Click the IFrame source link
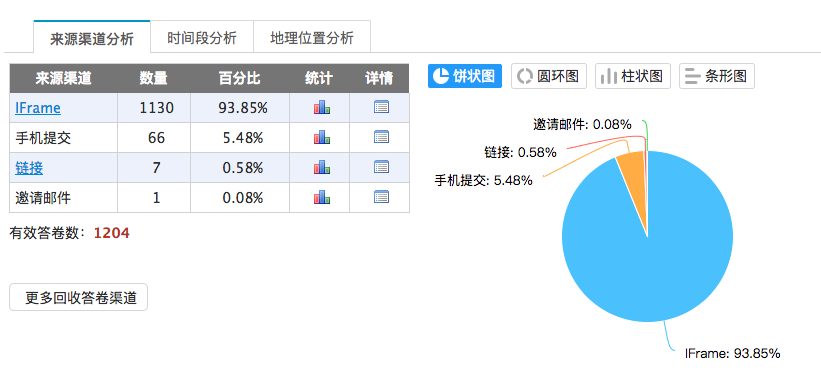The height and width of the screenshot is (372, 821). [38, 108]
